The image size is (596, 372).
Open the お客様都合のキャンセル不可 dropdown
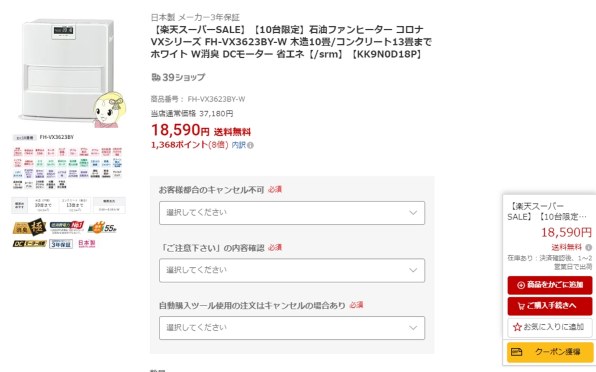point(292,213)
